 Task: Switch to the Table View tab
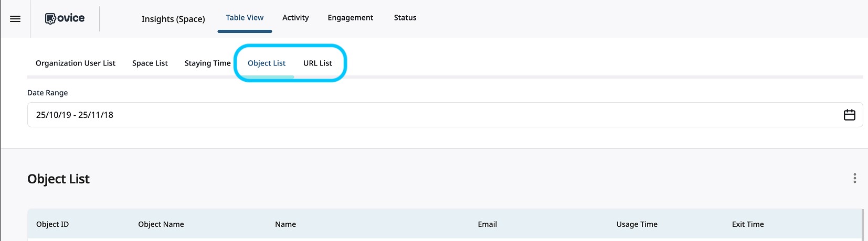(245, 18)
